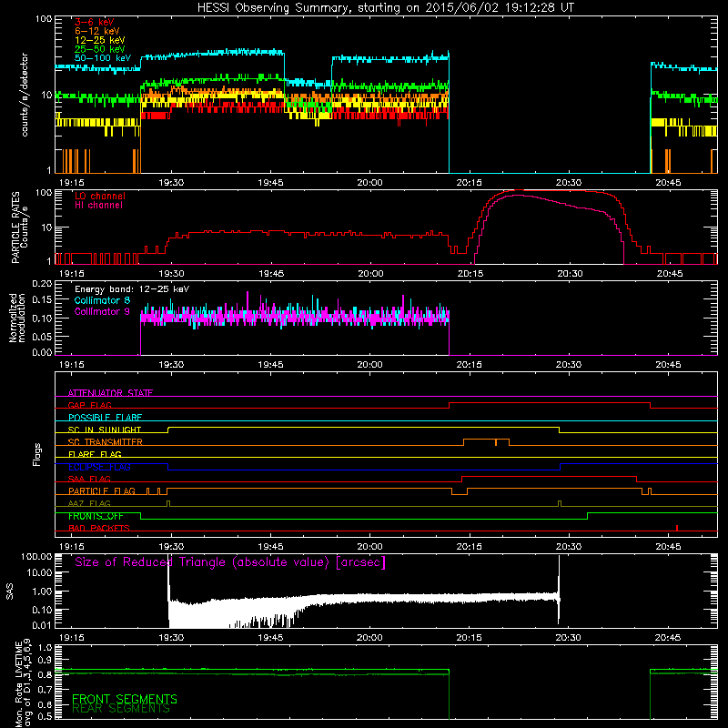Image resolution: width=728 pixels, height=728 pixels.
Task: Click the "0.7" livetime axis value
Action: pyautogui.click(x=45, y=689)
